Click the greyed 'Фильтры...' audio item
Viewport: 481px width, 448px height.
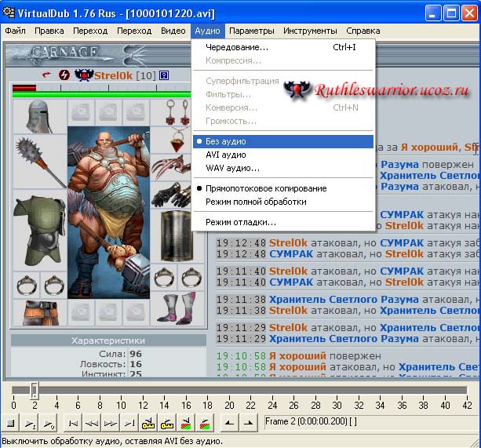tap(283, 94)
